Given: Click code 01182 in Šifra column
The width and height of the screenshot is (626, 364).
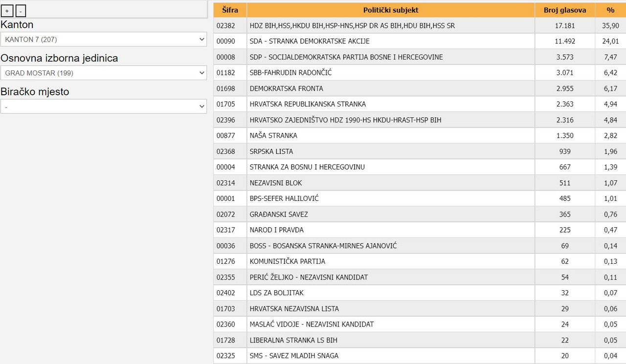Looking at the screenshot, I should click(x=225, y=73).
